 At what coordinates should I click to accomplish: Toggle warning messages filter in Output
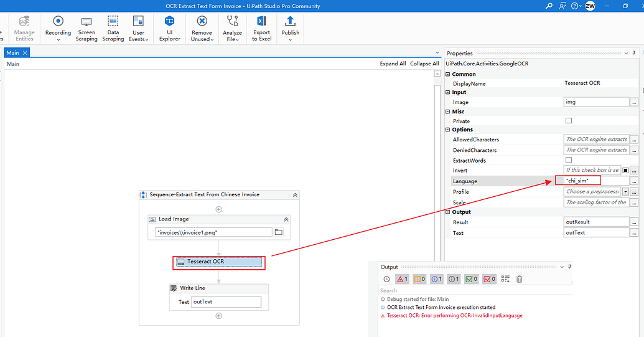[419, 279]
